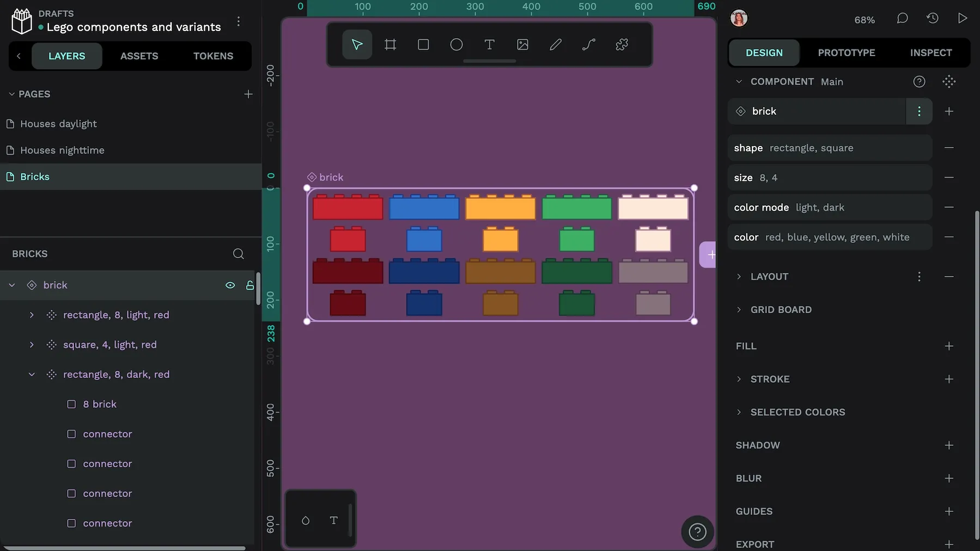Add a new page with the plus button

[248, 94]
